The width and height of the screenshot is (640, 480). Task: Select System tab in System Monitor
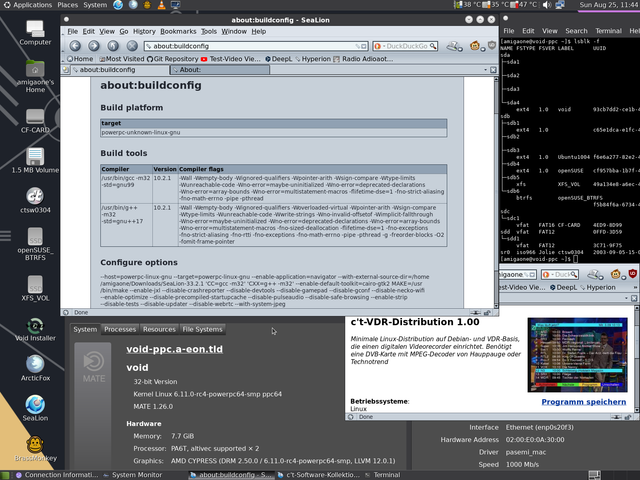[x=85, y=329]
